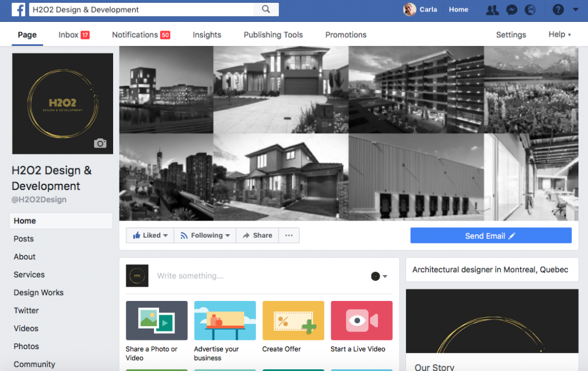
Task: Open Community in the sidebar
Action: (34, 364)
